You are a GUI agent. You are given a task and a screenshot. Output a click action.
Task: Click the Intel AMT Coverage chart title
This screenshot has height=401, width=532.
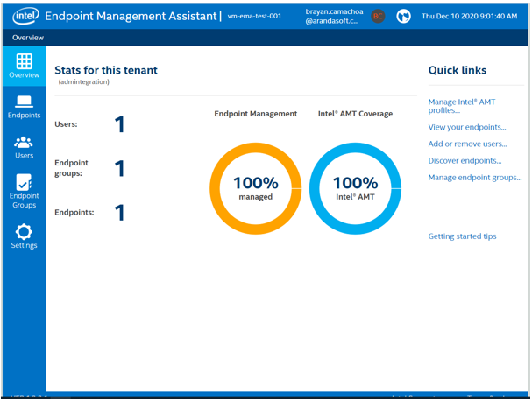click(355, 114)
